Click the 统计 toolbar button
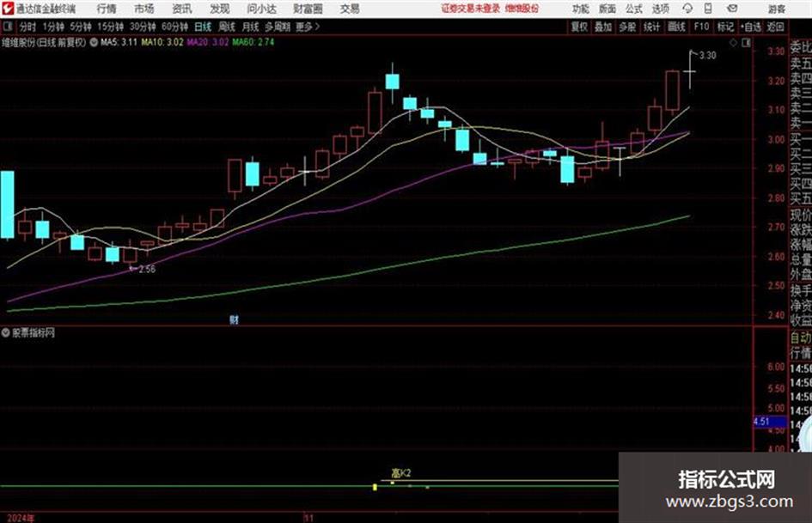812x523 pixels. (651, 27)
